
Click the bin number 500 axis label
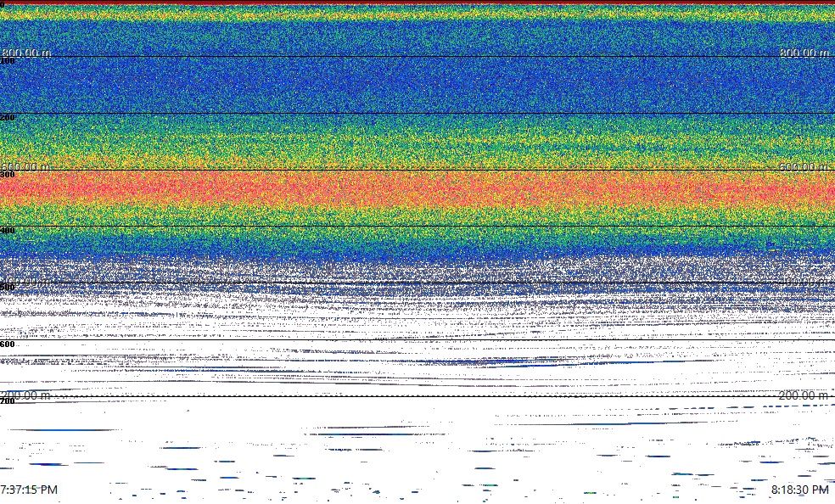pos(8,288)
